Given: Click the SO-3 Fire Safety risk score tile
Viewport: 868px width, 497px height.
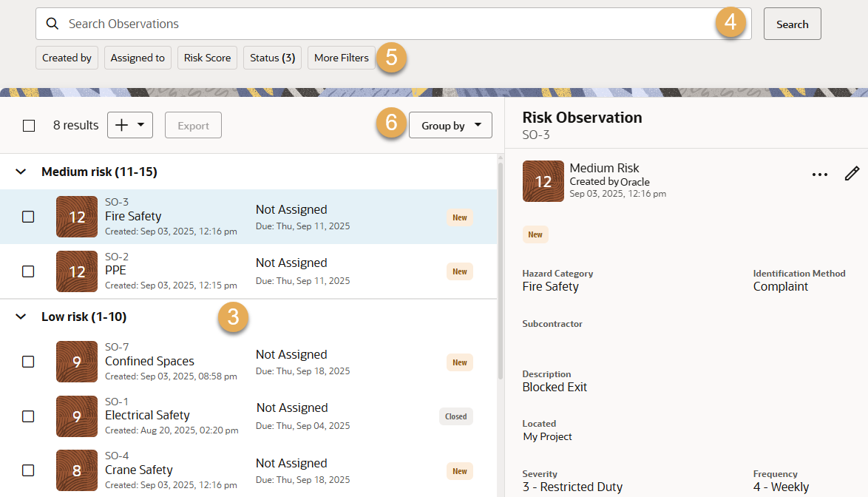Looking at the screenshot, I should [77, 217].
